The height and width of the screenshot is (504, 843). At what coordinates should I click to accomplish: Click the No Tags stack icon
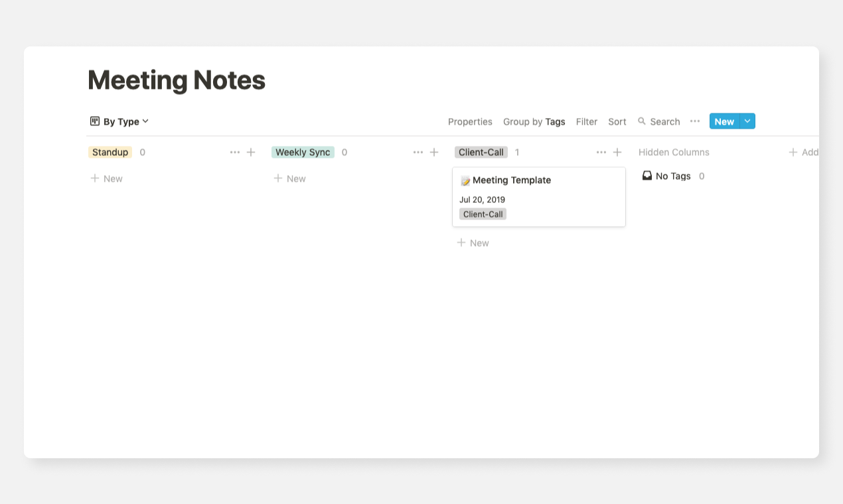(x=647, y=175)
